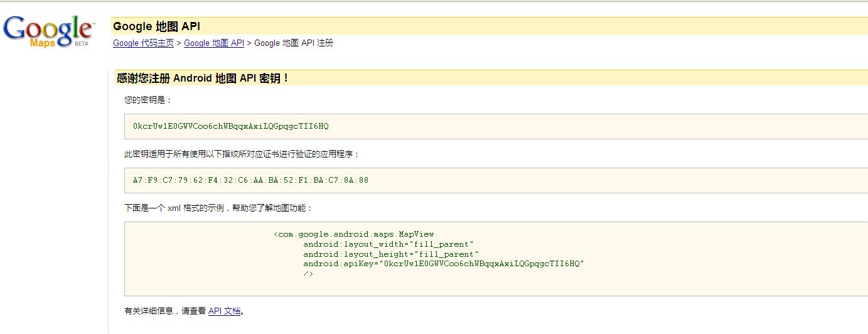Click the Google 地图 API page heading

click(157, 26)
